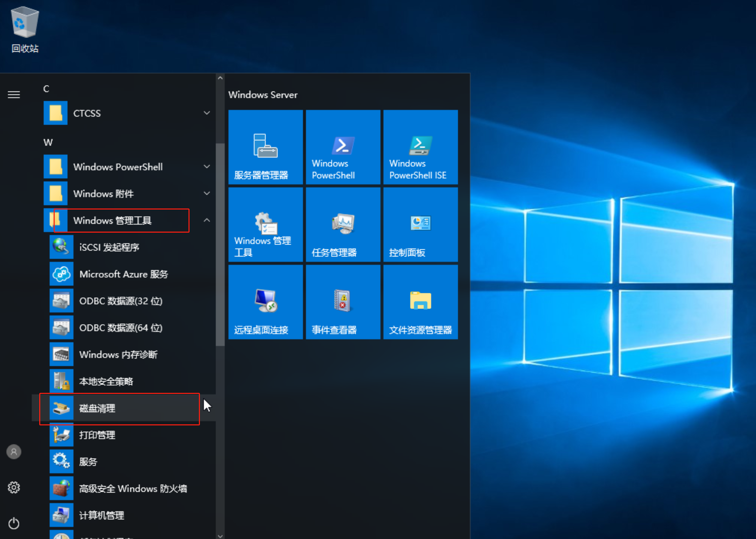The image size is (756, 539).
Task: Open 服务 gears icon
Action: (x=61, y=462)
